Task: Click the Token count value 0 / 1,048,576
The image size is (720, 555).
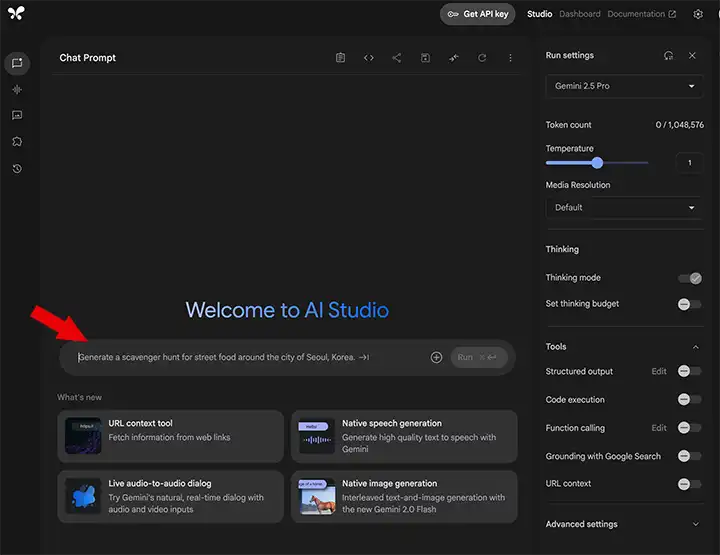Action: 679,125
